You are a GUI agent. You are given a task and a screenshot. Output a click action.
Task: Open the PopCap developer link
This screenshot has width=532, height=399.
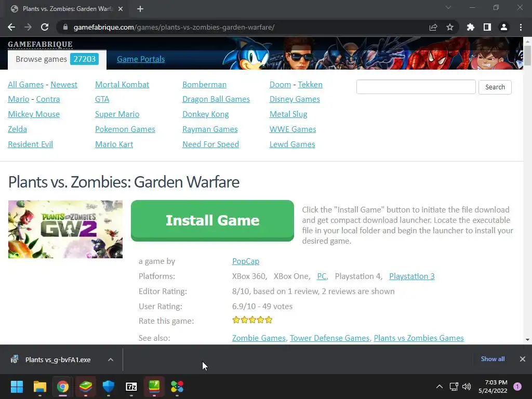click(x=246, y=261)
